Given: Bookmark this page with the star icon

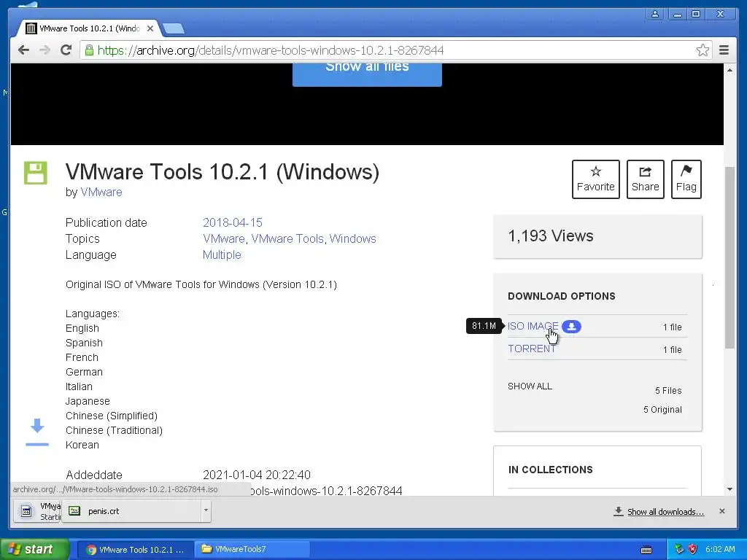Looking at the screenshot, I should tap(703, 50).
